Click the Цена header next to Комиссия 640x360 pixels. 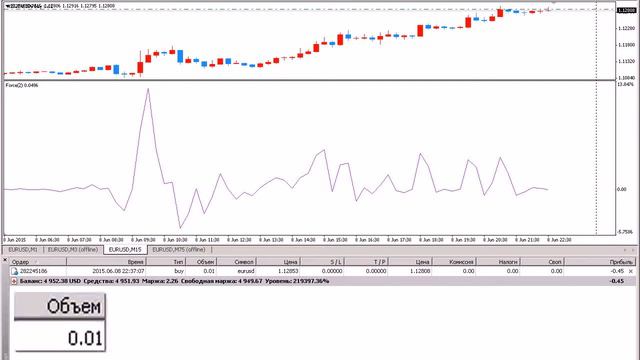coord(410,262)
